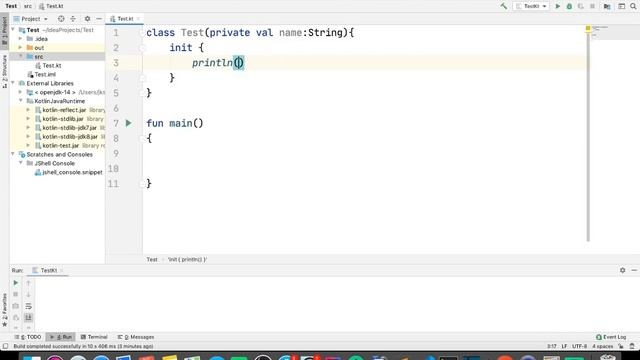Open the Project view selector dropdown
Screen dimensions: 640x360
31,19
